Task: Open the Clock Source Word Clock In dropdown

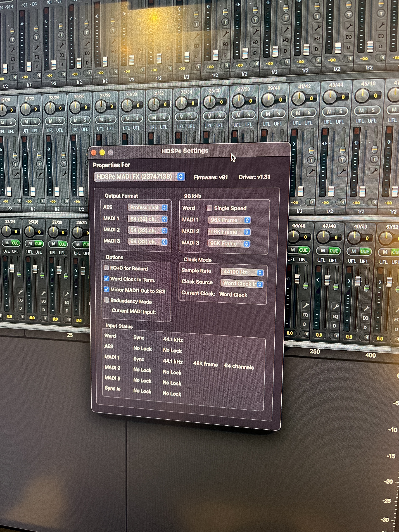Action: pyautogui.click(x=242, y=284)
